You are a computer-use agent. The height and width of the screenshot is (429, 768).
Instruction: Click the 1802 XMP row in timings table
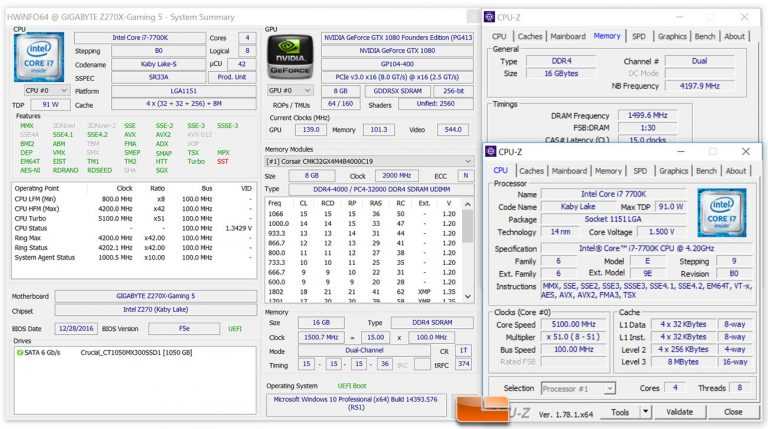[363, 292]
